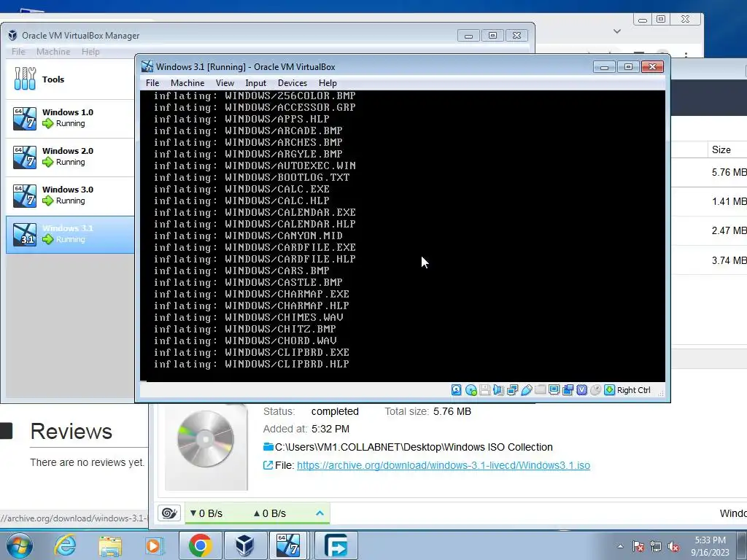This screenshot has width=747, height=560.
Task: Select the Windows 3.0 virtual machine
Action: pyautogui.click(x=70, y=195)
